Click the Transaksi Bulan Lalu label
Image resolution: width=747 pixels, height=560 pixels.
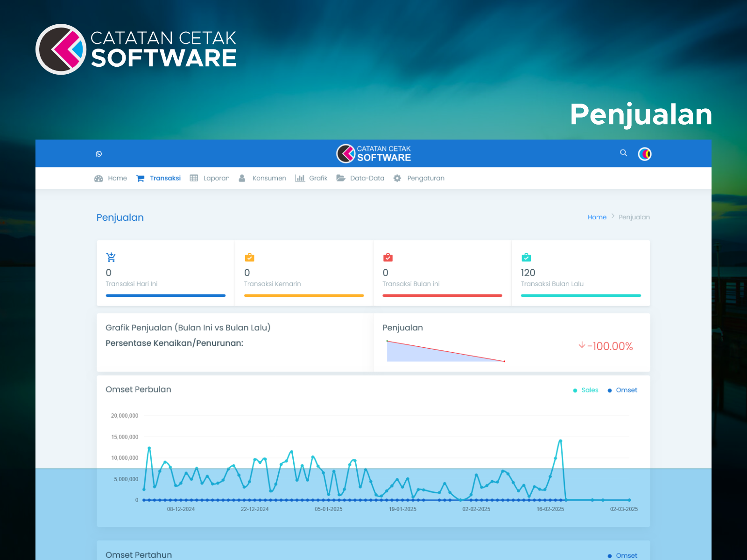click(552, 284)
